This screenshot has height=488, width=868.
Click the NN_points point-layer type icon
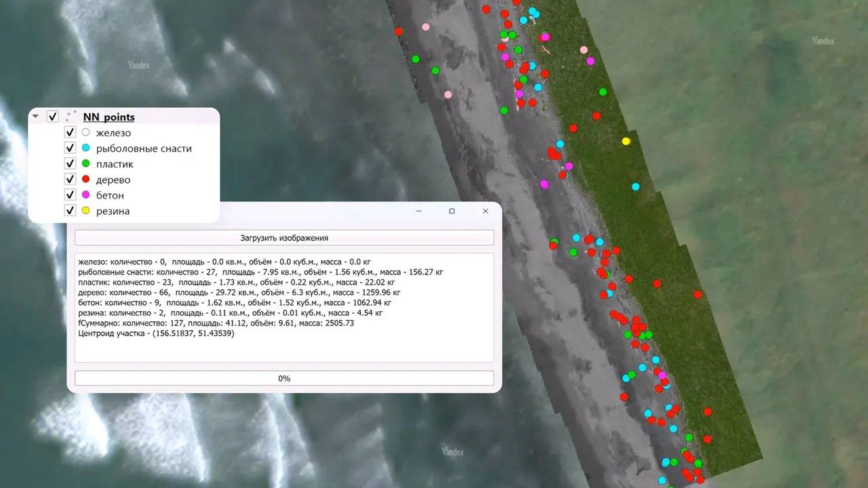71,117
